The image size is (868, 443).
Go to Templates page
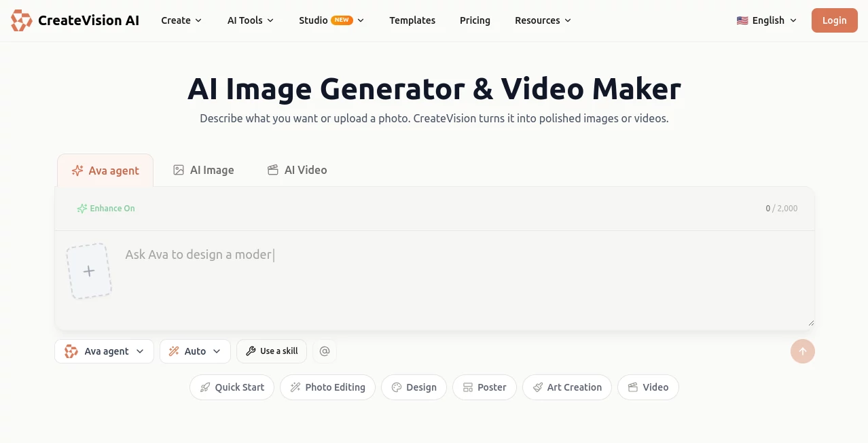point(412,20)
